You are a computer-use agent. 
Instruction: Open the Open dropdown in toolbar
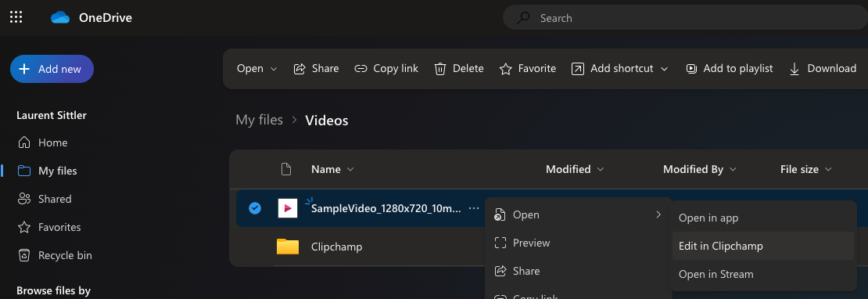point(256,68)
